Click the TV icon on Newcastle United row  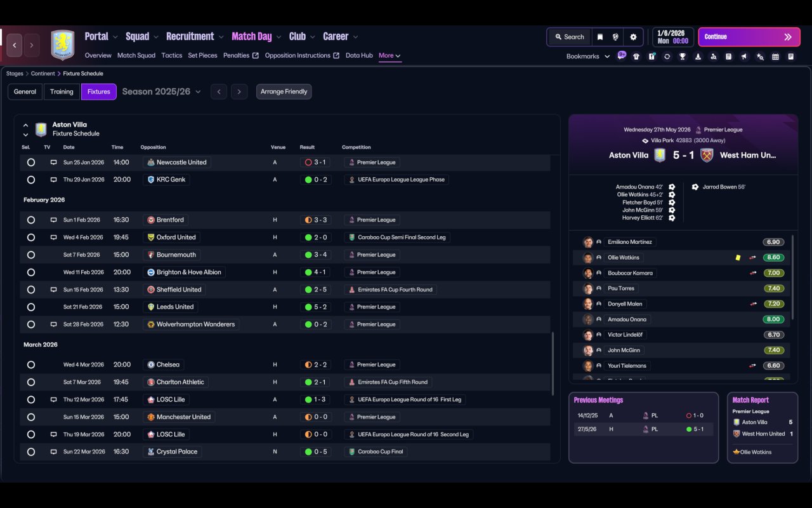pyautogui.click(x=53, y=163)
